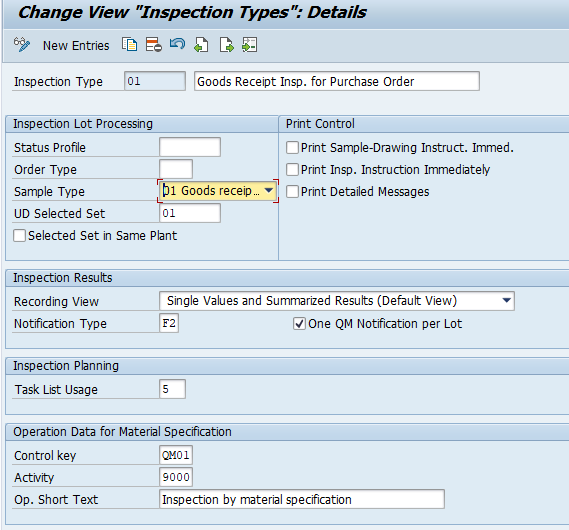Click the Other Entry icon

[250, 45]
